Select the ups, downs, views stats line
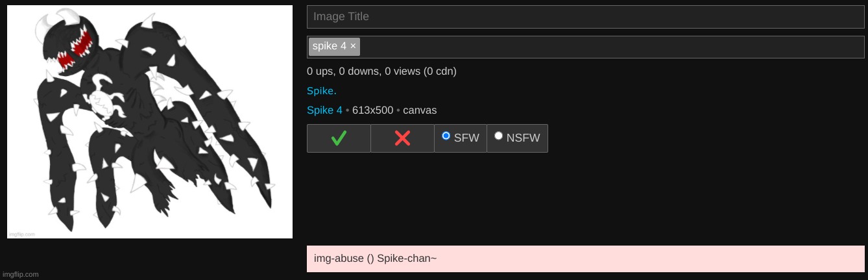Viewport: 868px width, 280px height. (x=381, y=71)
